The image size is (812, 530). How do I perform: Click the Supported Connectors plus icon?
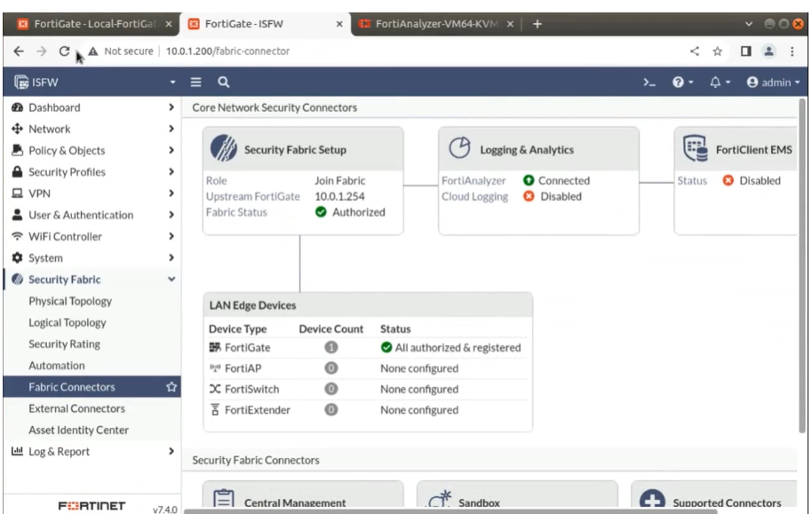click(x=652, y=500)
